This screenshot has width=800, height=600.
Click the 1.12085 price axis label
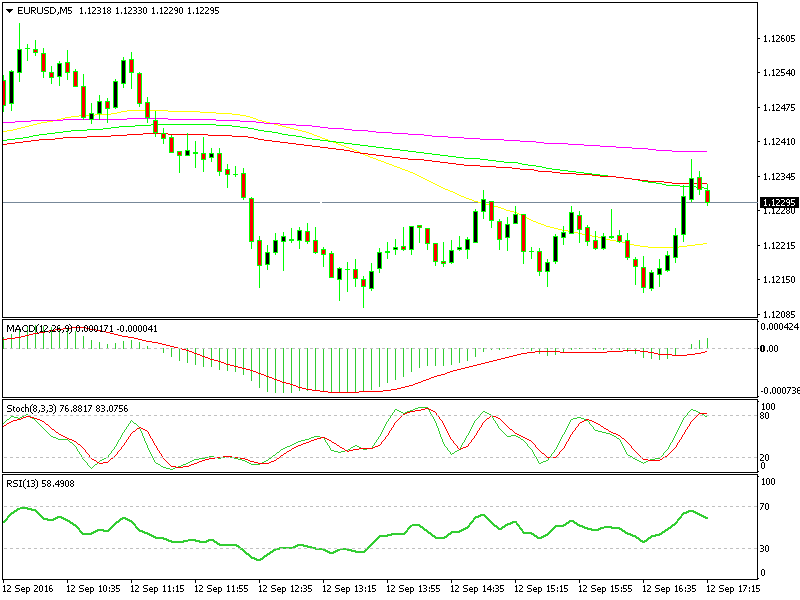click(779, 314)
